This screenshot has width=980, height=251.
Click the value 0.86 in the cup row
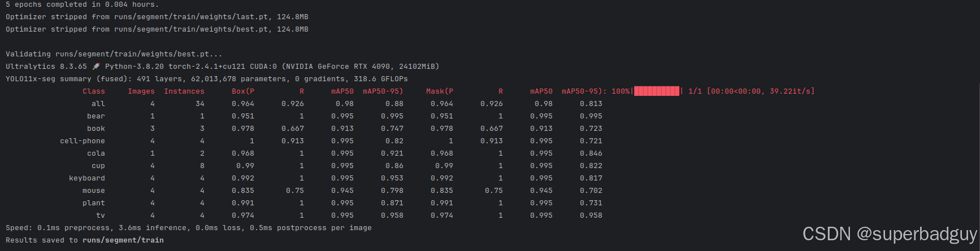pos(394,166)
